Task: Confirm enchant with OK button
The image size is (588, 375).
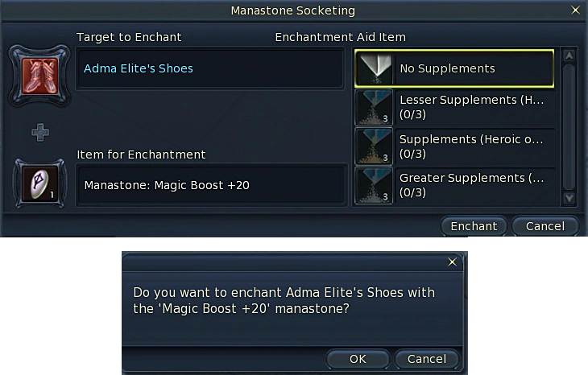Action: pyautogui.click(x=358, y=359)
